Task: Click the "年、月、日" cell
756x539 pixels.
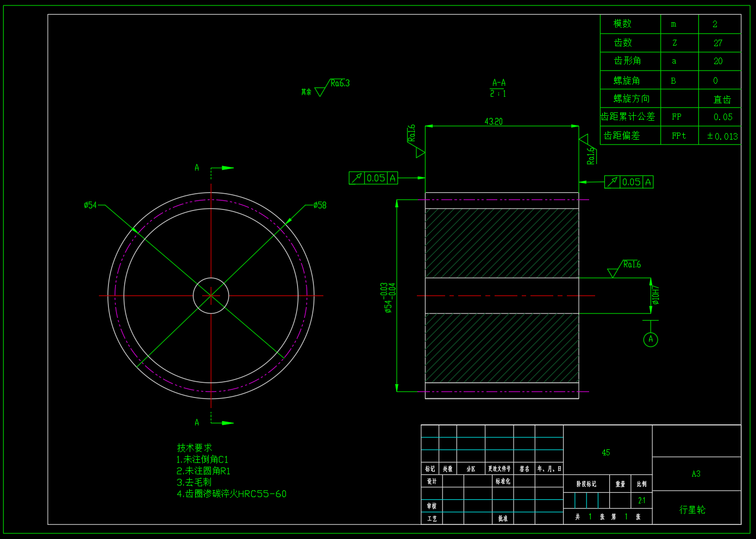Action: click(x=549, y=468)
